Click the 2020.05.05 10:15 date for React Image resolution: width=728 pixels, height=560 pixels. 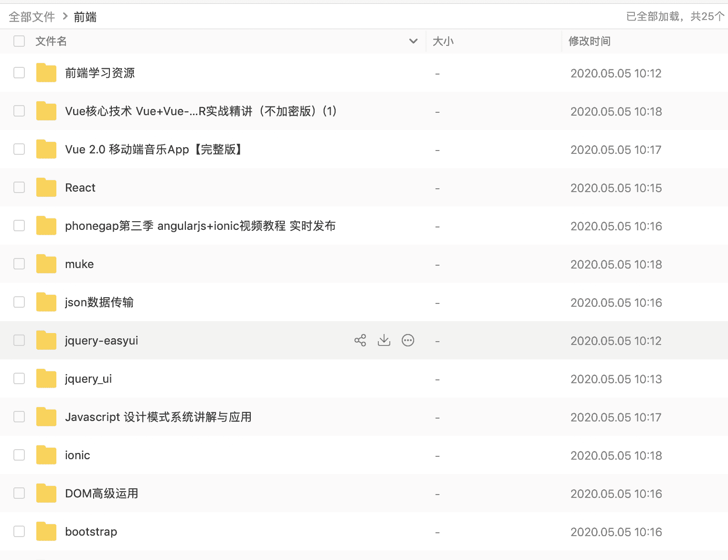click(616, 188)
